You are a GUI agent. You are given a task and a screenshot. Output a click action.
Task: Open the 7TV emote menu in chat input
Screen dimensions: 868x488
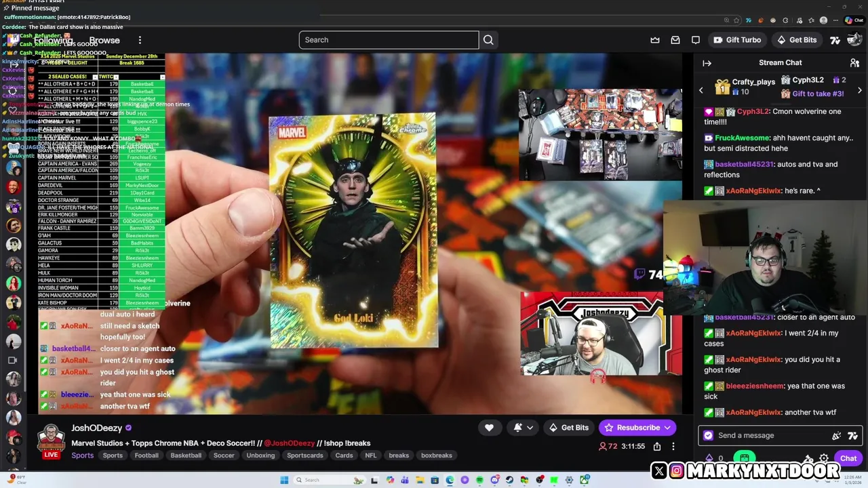(x=852, y=436)
